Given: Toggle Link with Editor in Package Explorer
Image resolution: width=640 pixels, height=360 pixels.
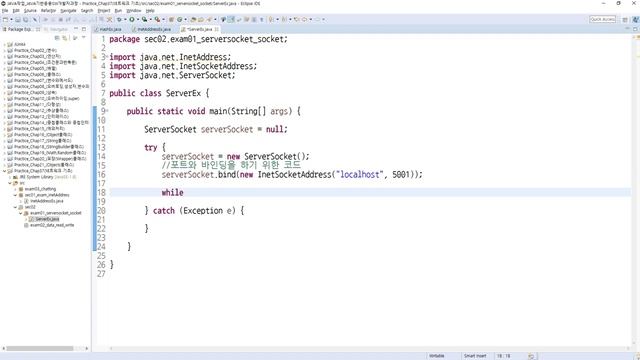Looking at the screenshot, I should click(x=64, y=38).
